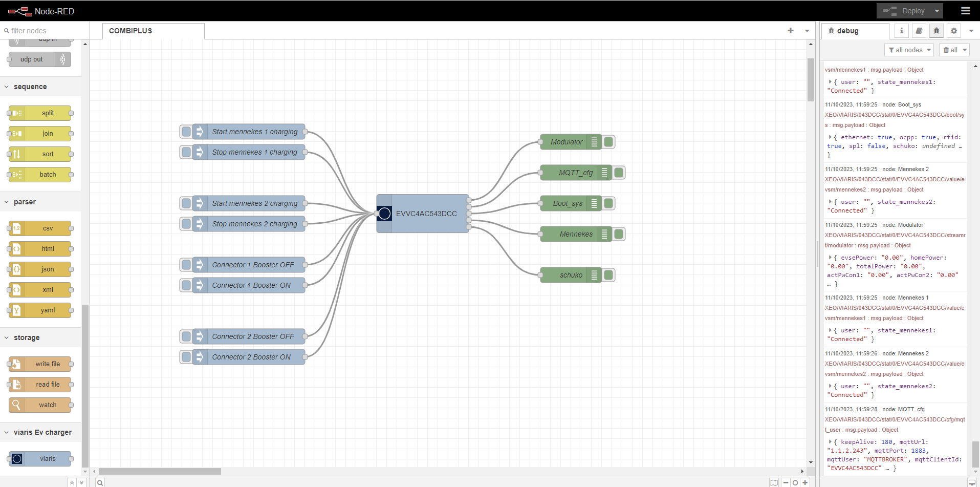Collapse the storage palette category
The width and height of the screenshot is (980, 487).
[40, 337]
